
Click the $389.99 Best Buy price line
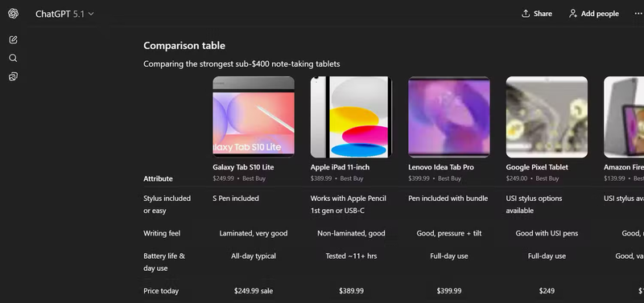[x=336, y=178]
